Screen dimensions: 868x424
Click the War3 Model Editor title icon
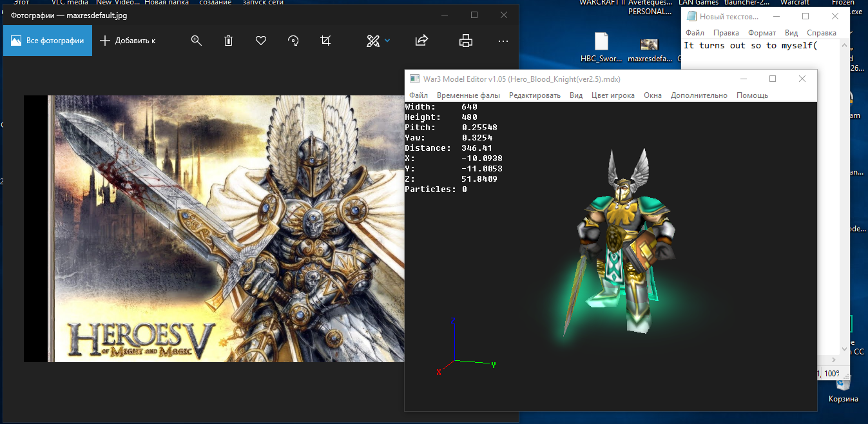point(415,79)
